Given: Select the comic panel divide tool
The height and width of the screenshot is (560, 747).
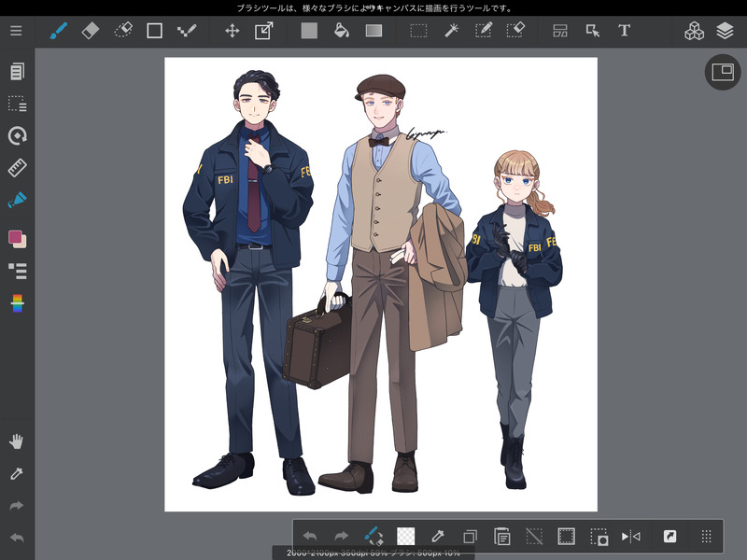Looking at the screenshot, I should point(559,31).
